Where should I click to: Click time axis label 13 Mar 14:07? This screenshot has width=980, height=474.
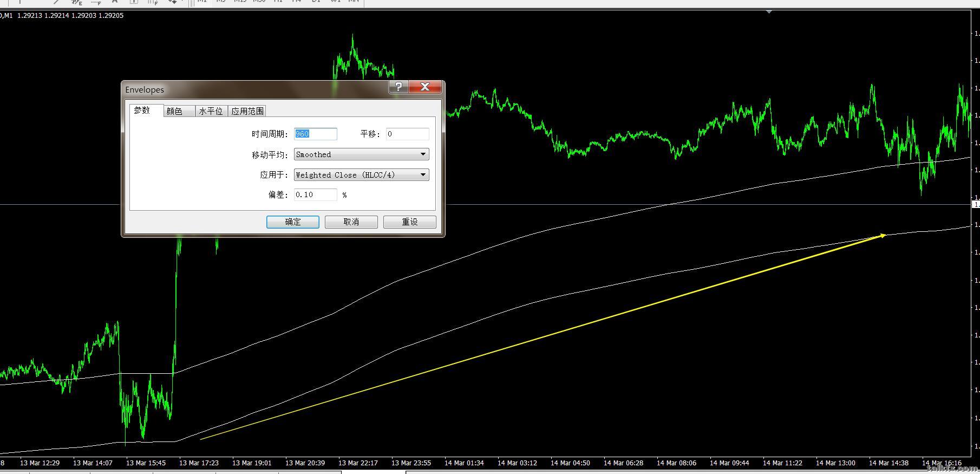coord(93,463)
